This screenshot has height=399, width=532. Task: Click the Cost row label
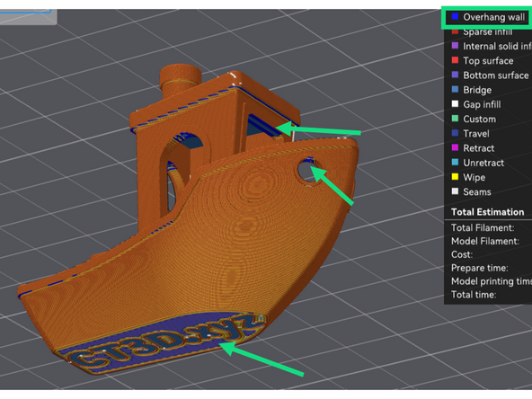click(x=461, y=254)
